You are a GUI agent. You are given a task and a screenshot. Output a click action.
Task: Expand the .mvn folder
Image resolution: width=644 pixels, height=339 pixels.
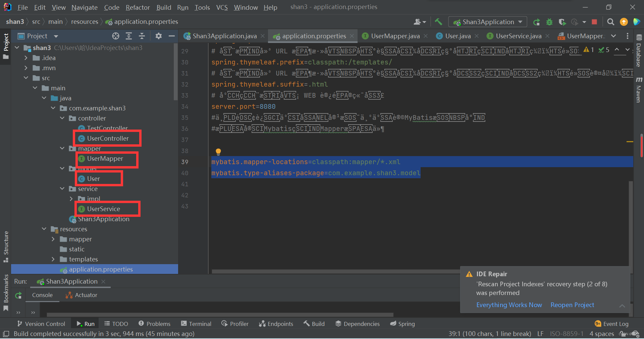26,68
